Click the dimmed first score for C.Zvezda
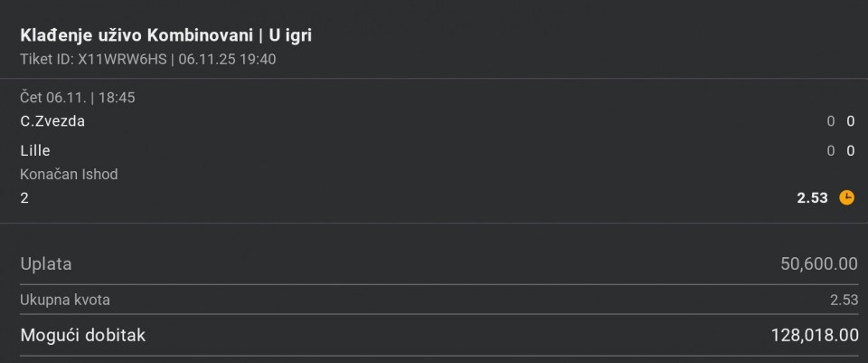 point(830,121)
